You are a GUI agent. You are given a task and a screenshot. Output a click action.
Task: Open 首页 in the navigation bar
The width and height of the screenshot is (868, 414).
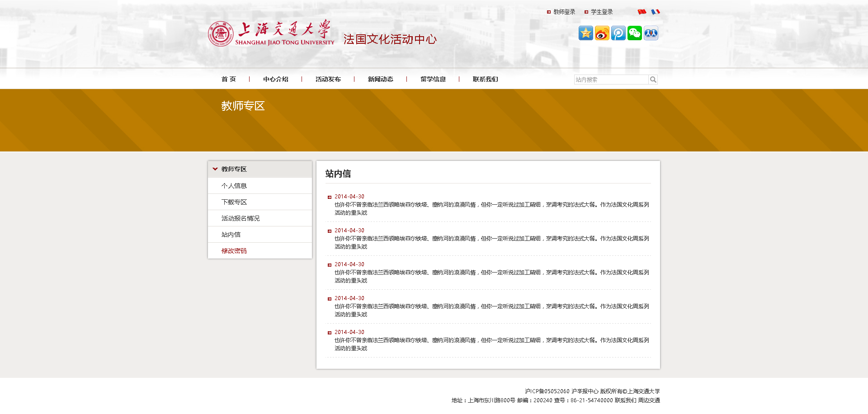[228, 79]
